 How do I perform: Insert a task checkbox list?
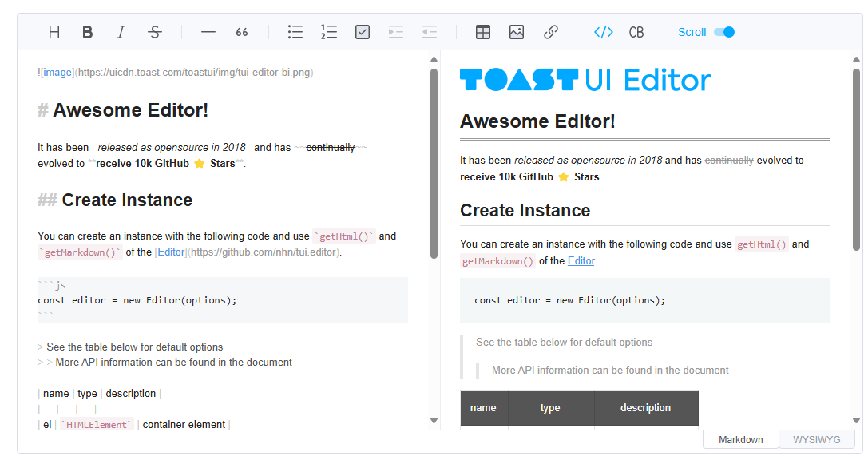point(362,32)
